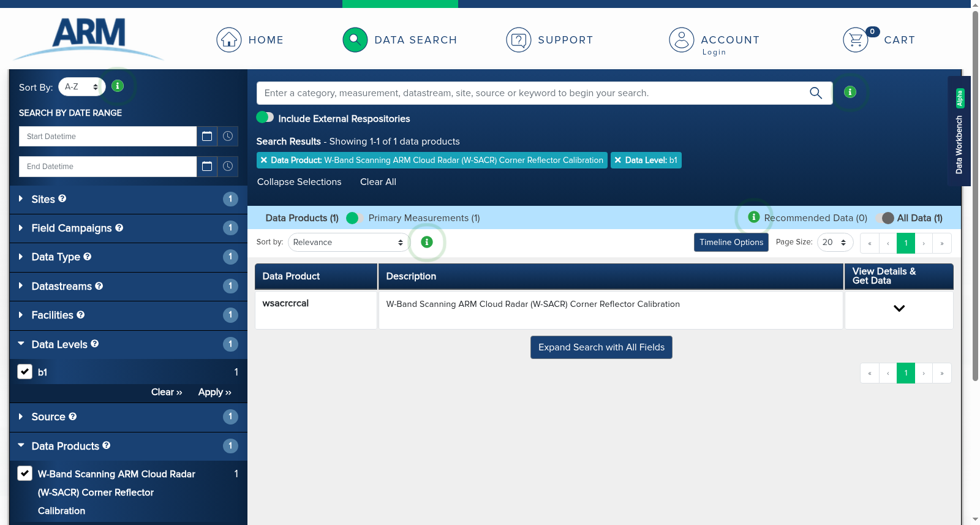Toggle the All Data switch
The height and width of the screenshot is (525, 980).
point(886,218)
